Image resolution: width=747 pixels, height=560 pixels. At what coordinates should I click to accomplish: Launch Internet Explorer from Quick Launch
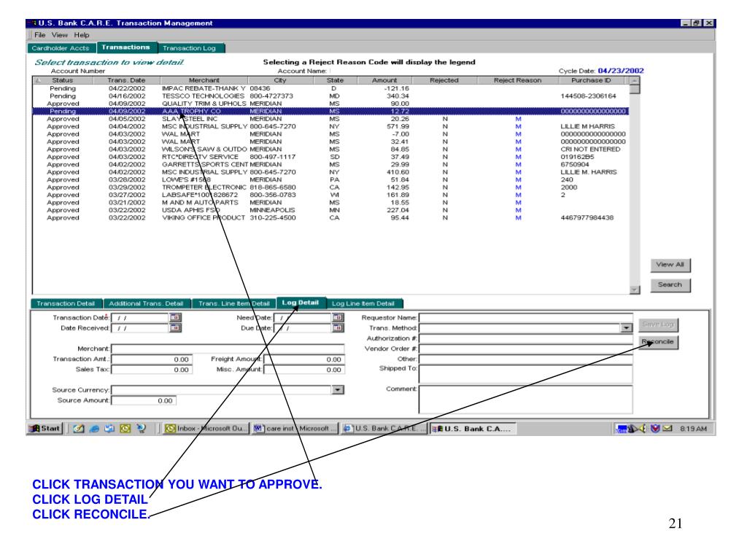(x=94, y=429)
